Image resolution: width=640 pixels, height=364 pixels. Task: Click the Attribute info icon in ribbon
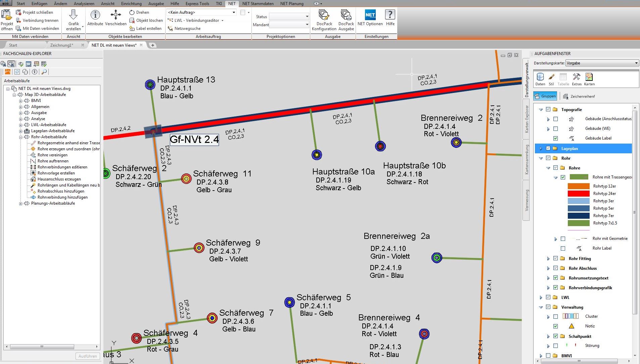tap(95, 15)
